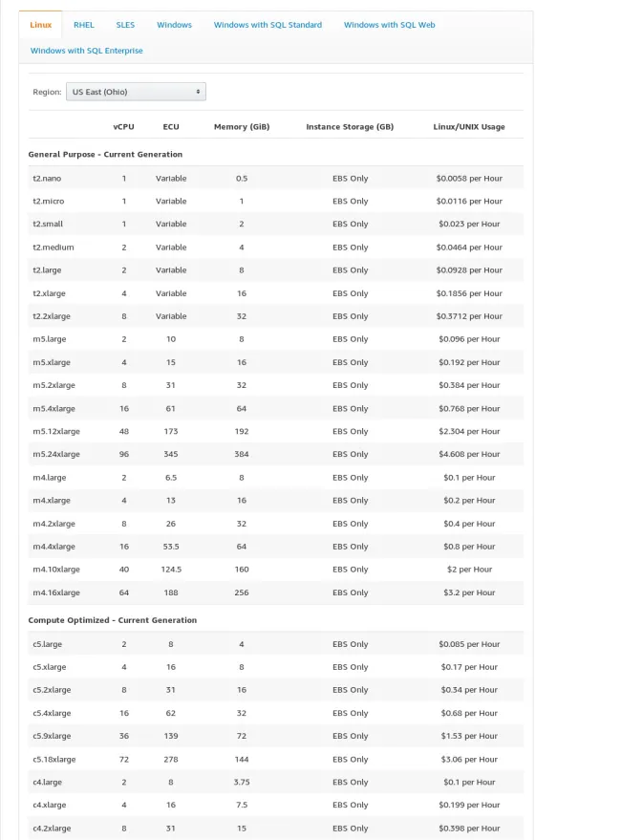
Task: Select the SLES pricing tab
Action: pyautogui.click(x=125, y=25)
